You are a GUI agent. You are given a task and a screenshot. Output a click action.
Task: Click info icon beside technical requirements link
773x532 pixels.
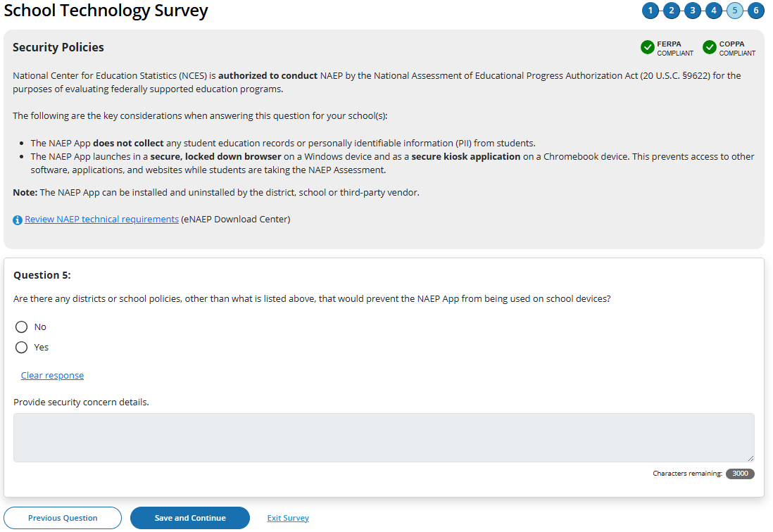(x=18, y=220)
